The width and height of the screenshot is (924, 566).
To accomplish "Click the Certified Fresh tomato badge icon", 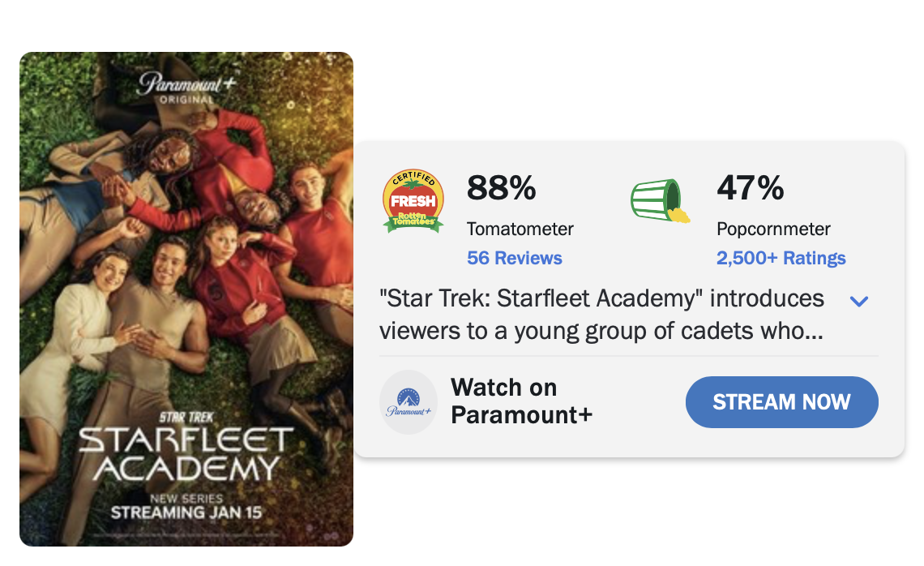I will (413, 200).
